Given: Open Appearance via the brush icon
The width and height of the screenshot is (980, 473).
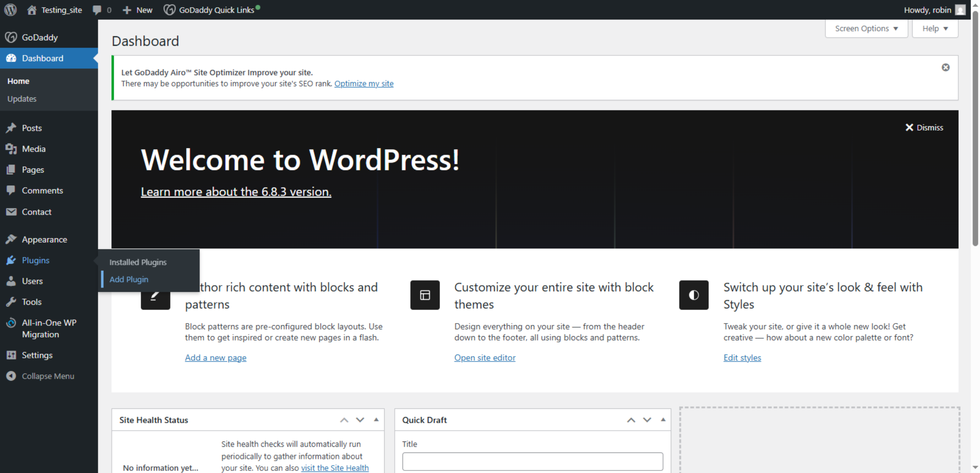Looking at the screenshot, I should (x=11, y=239).
